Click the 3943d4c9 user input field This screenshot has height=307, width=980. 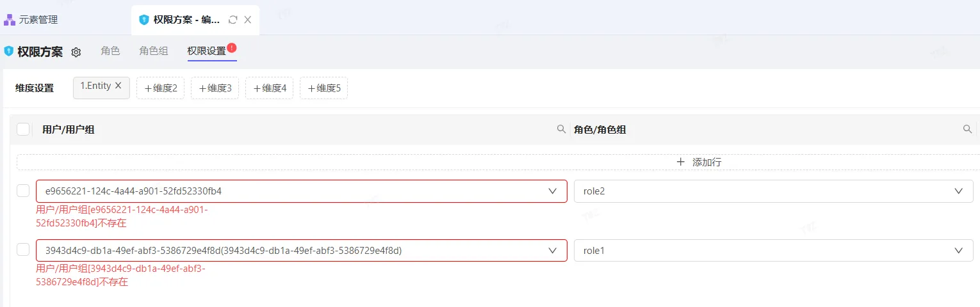288,251
